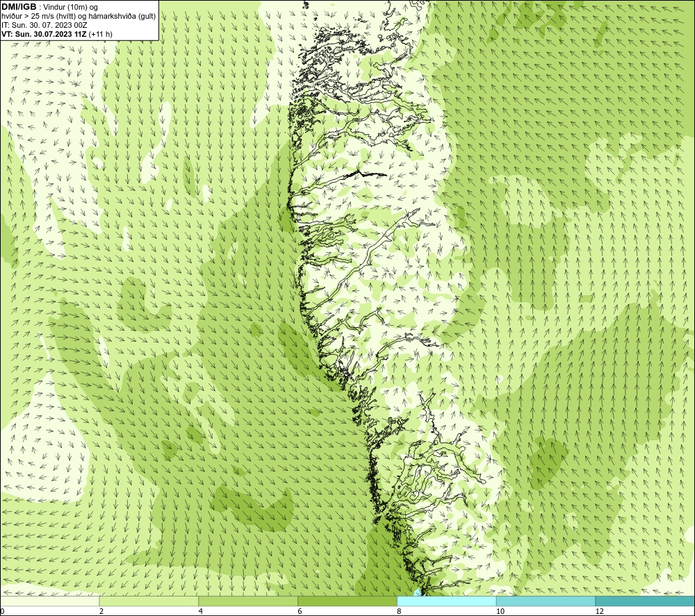695x616 pixels.
Task: Click the 'DMI/IGB' title text
Action: pos(19,7)
